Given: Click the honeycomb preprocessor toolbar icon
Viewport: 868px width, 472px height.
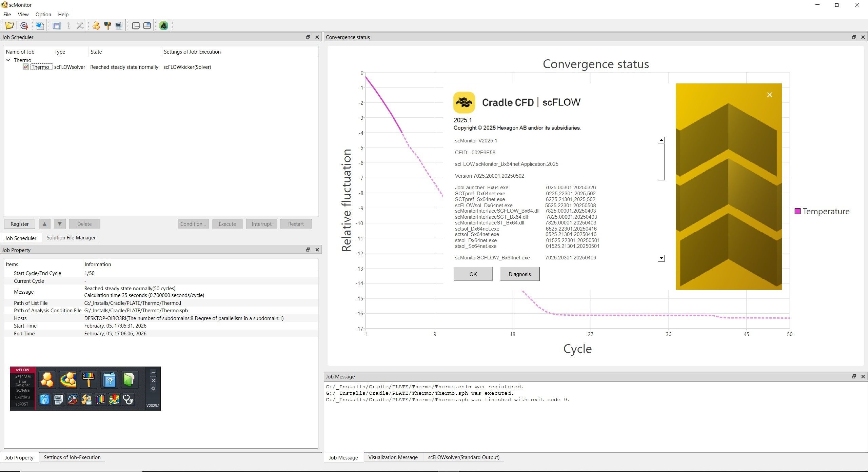Looking at the screenshot, I should pos(96,25).
